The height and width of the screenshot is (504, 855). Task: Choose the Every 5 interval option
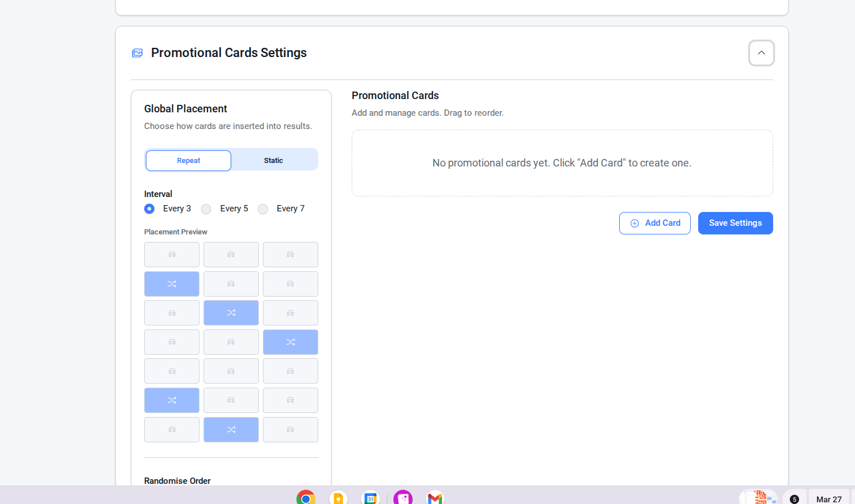pos(206,209)
